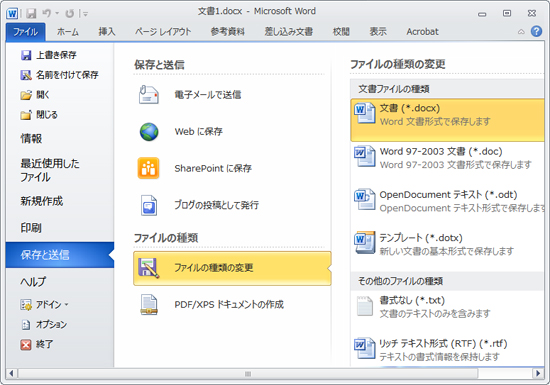550x385 pixels.
Task: Choose SharePoint に保存 option text
Action: [213, 169]
